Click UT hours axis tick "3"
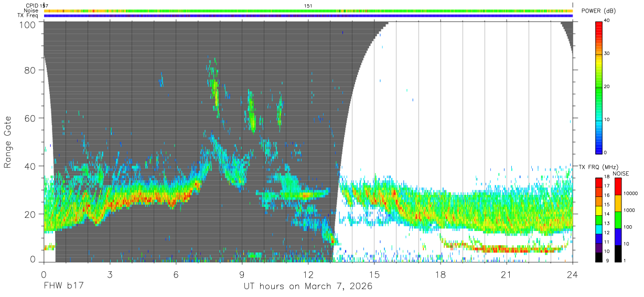The image size is (644, 297). click(x=110, y=275)
